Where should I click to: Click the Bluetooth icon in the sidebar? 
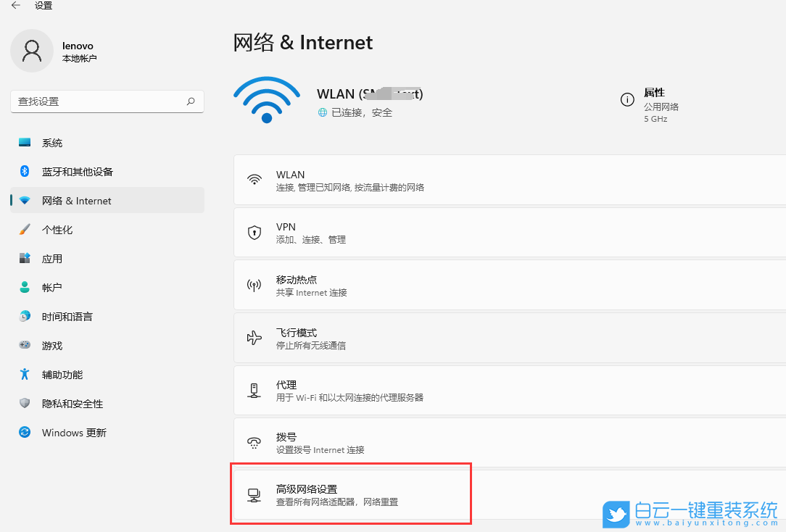pos(22,171)
